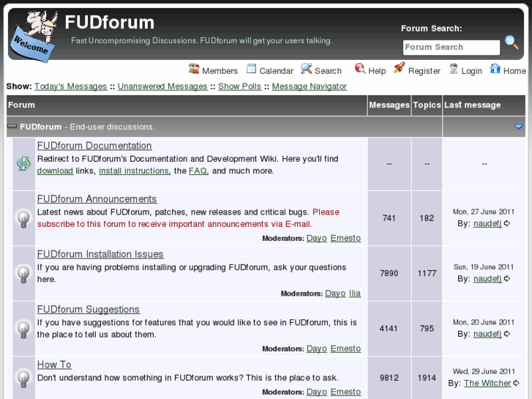The width and height of the screenshot is (532, 399).
Task: Open the Help menu item
Action: click(x=377, y=71)
